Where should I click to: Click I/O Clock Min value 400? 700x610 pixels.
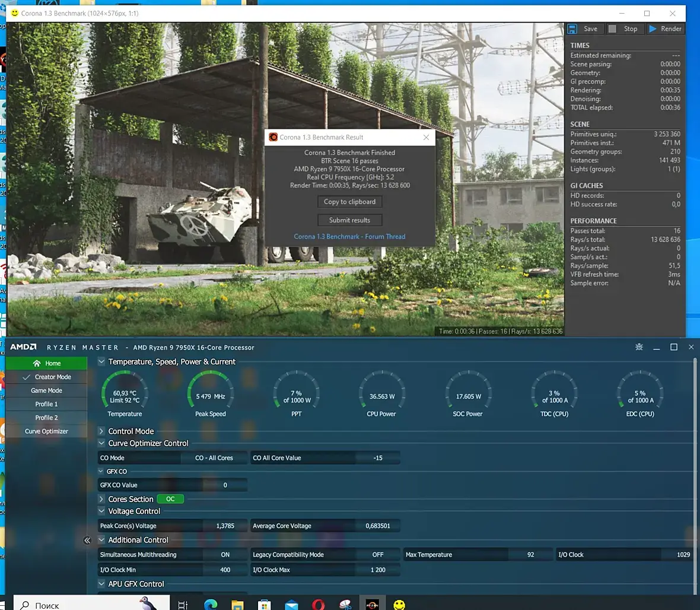225,570
